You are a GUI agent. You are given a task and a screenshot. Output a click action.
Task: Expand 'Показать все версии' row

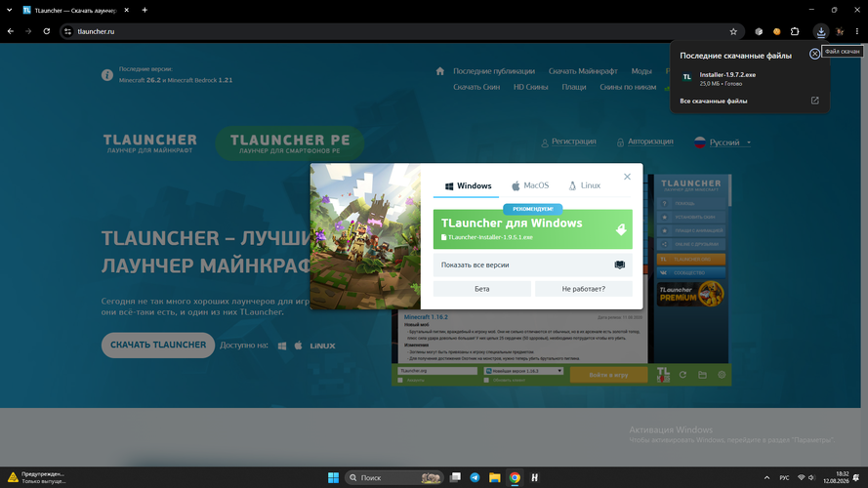click(x=532, y=265)
